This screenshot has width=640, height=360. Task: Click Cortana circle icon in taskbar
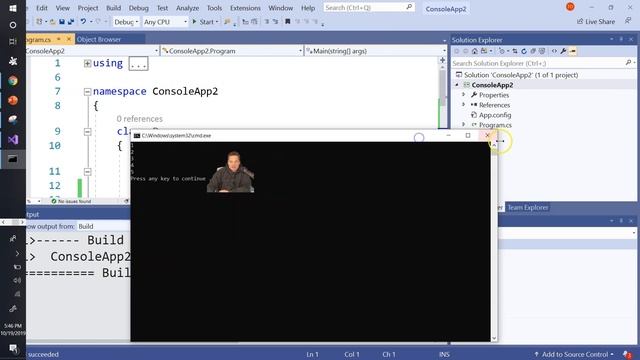(x=13, y=25)
